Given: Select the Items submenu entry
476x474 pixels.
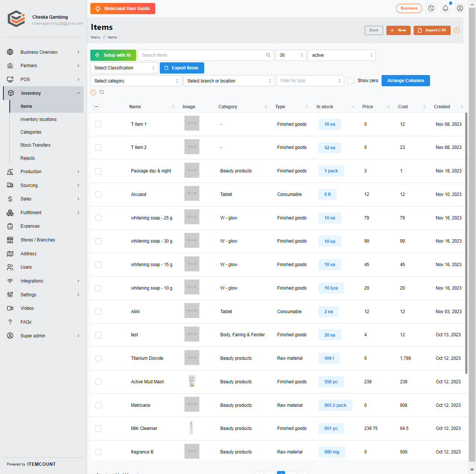Looking at the screenshot, I should coord(47,106).
